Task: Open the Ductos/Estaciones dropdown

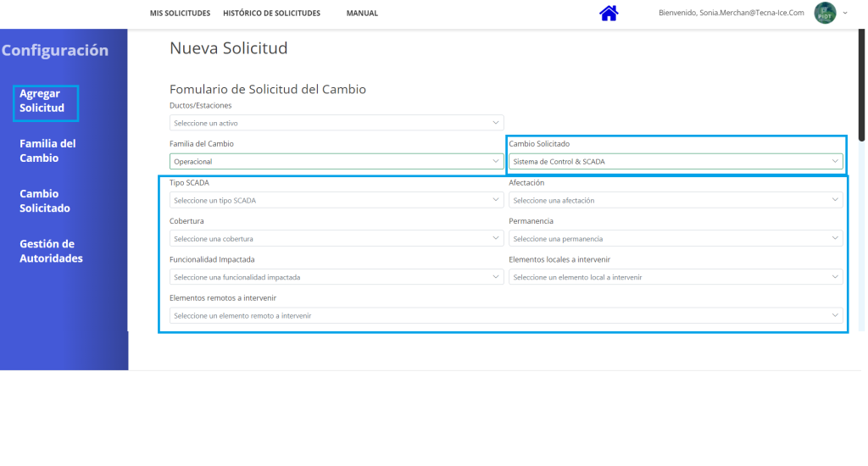Action: (x=337, y=123)
